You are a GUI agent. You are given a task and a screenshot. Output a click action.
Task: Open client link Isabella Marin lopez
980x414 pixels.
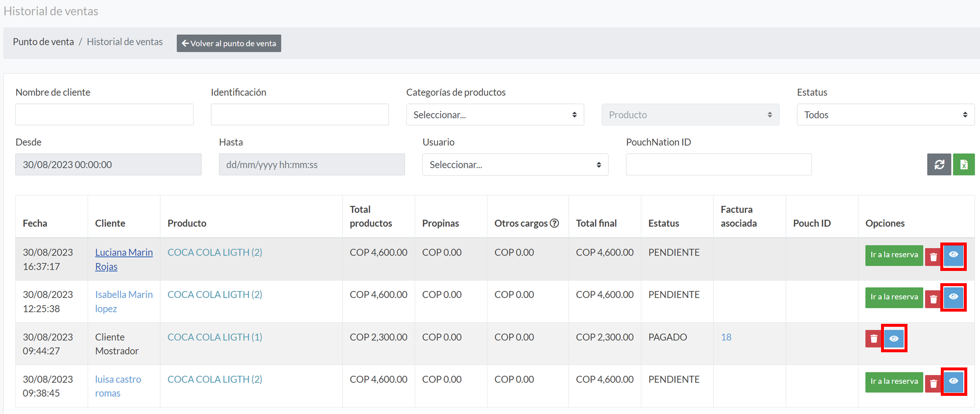[x=124, y=301]
